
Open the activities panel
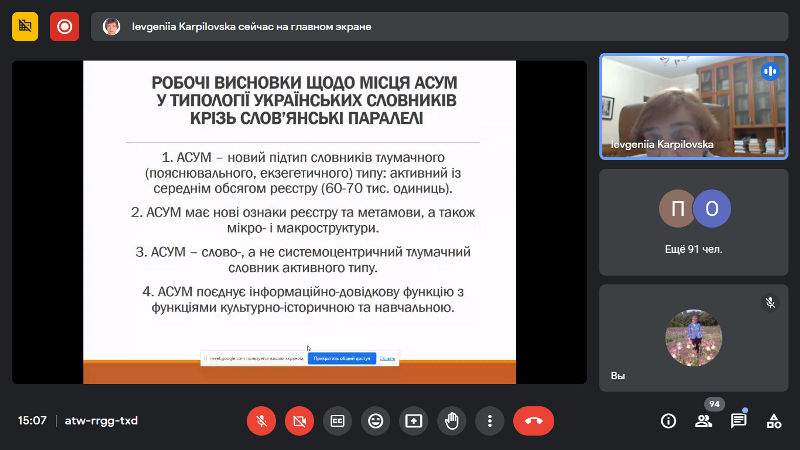pos(773,421)
